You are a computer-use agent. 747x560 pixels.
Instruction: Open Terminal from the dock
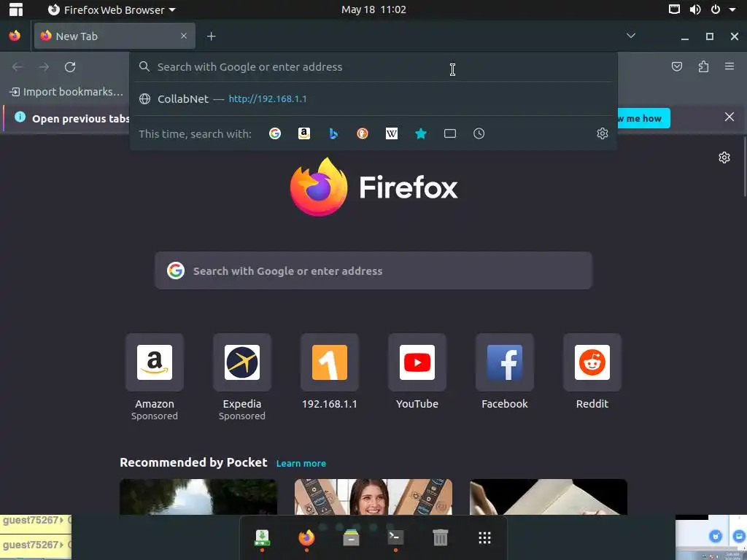pos(395,538)
